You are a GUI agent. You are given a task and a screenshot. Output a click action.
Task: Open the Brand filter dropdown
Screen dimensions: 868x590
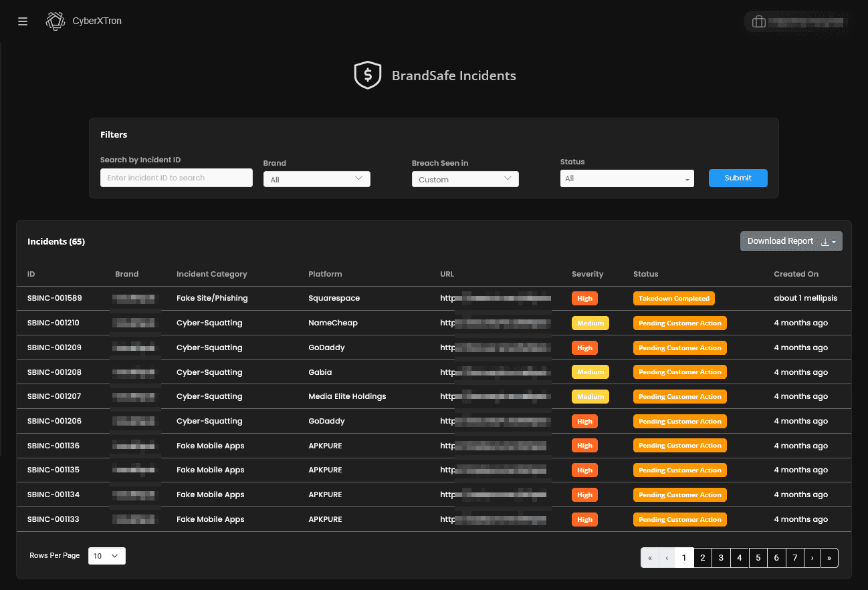click(316, 178)
